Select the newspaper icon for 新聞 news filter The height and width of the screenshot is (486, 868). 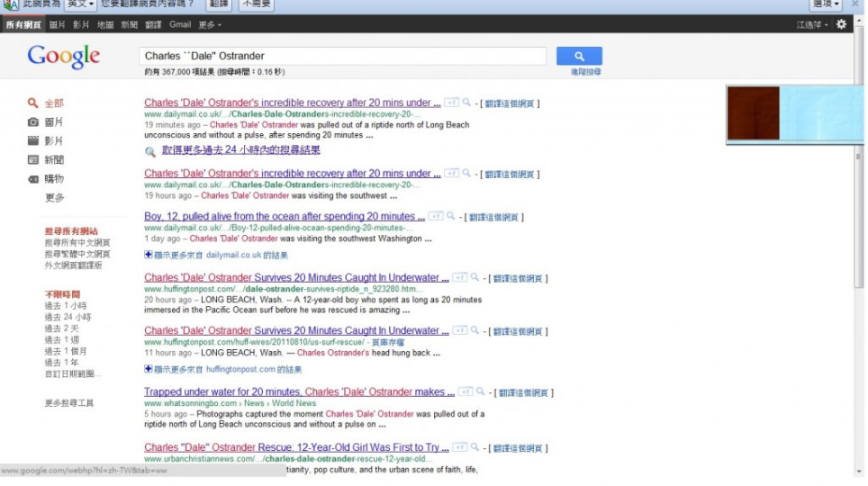[33, 160]
